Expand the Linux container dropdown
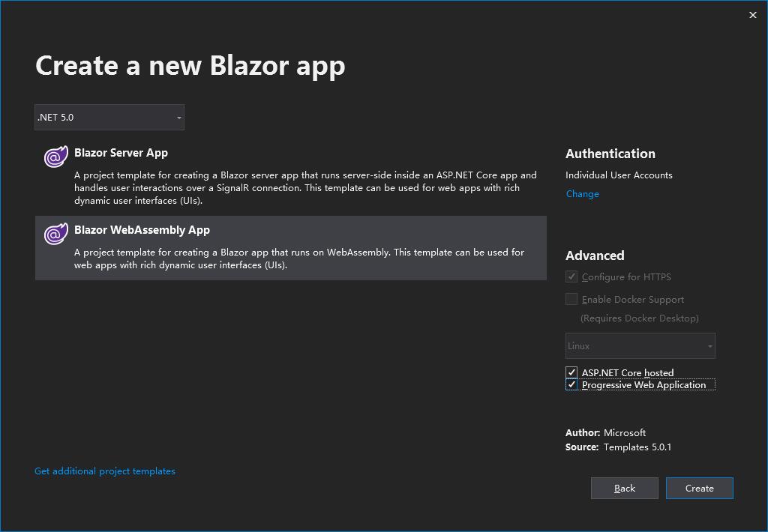This screenshot has width=768, height=532. click(640, 345)
